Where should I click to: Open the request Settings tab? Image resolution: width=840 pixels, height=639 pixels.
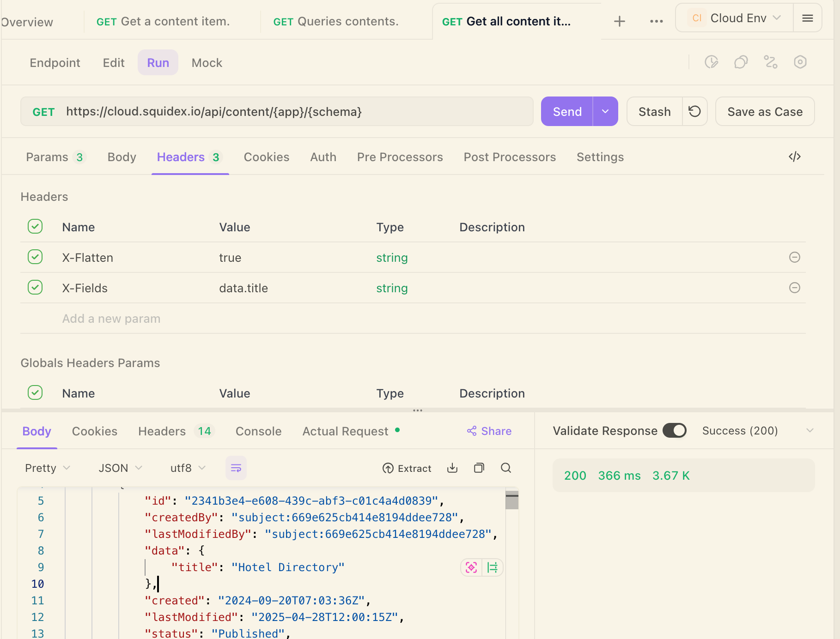click(600, 157)
